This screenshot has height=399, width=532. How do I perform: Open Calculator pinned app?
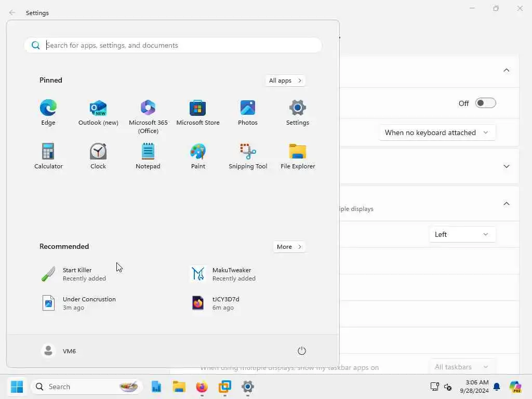[48, 156]
